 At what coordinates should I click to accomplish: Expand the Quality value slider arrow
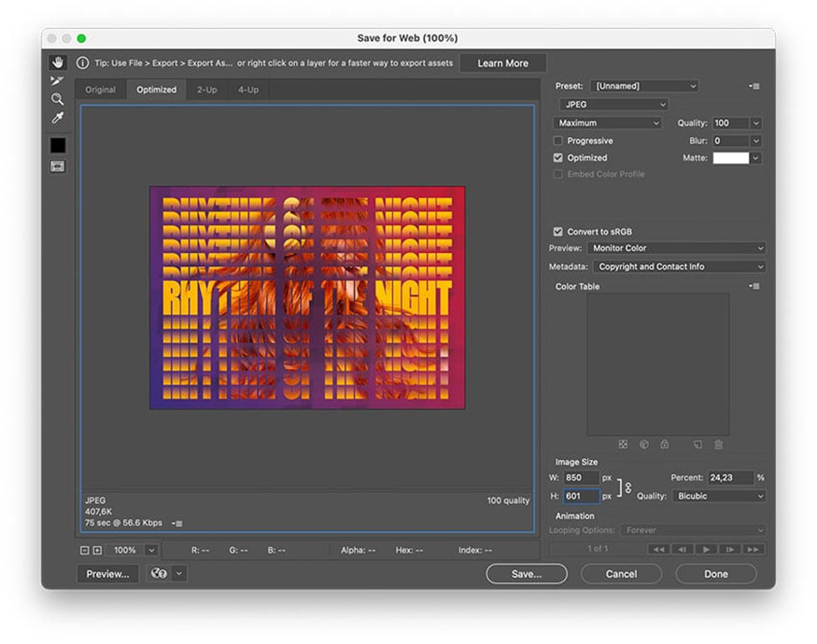[x=756, y=123]
